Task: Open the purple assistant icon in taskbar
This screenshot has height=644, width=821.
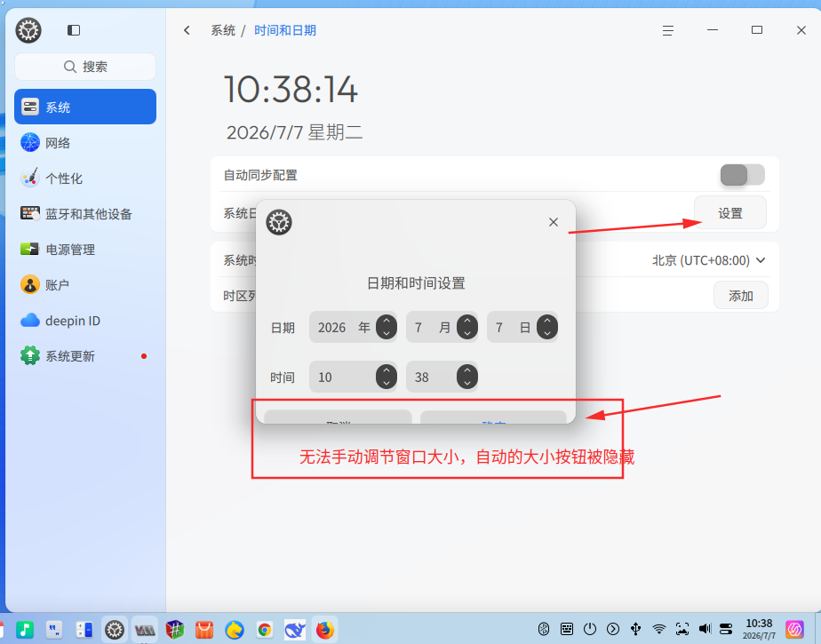Action: pyautogui.click(x=795, y=629)
